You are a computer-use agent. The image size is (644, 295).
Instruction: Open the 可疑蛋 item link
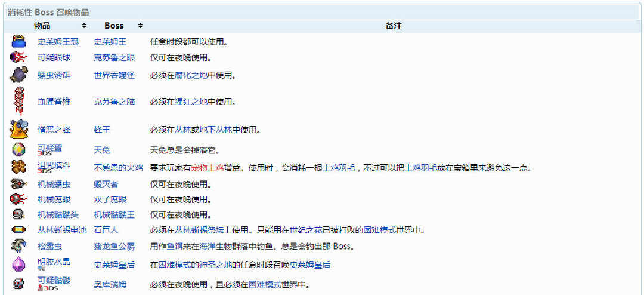tap(49, 147)
